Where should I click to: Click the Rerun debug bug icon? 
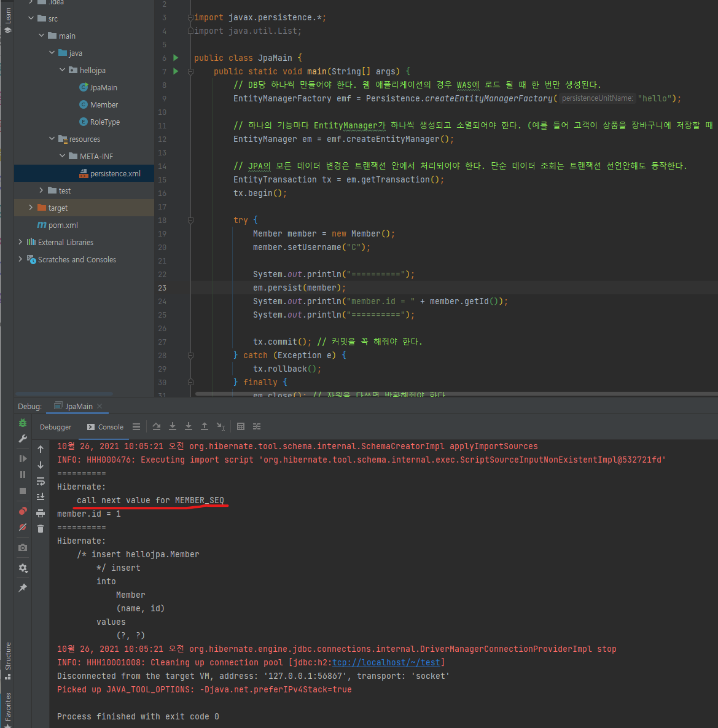coord(23,423)
